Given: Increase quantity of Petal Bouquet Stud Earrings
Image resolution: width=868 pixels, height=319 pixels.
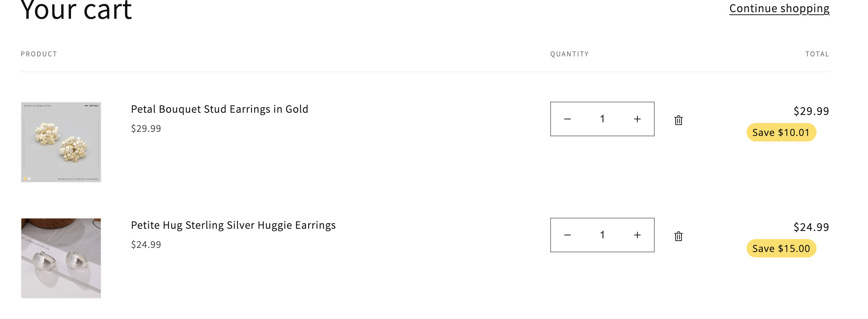Looking at the screenshot, I should point(637,119).
